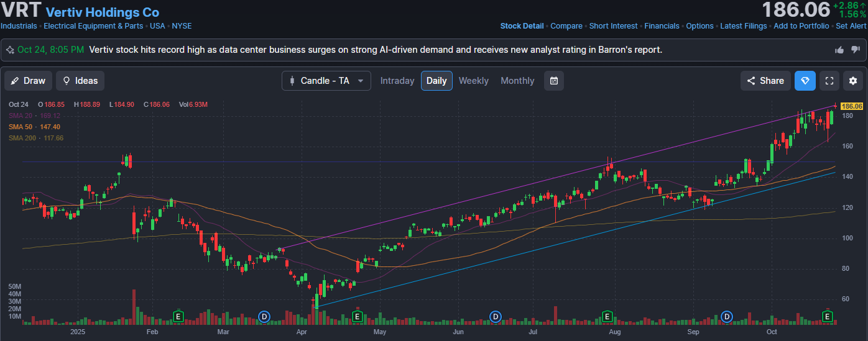Open the Financials link
The height and width of the screenshot is (341, 868).
tap(662, 26)
